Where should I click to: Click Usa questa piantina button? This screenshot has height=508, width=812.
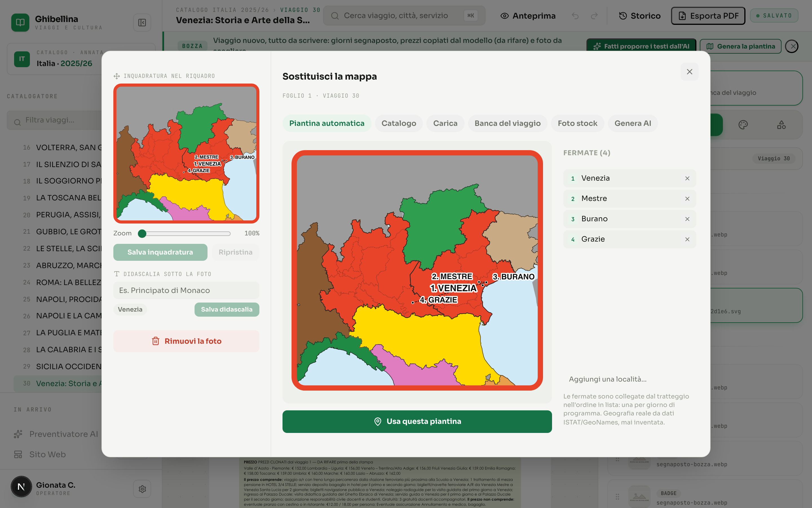(417, 421)
